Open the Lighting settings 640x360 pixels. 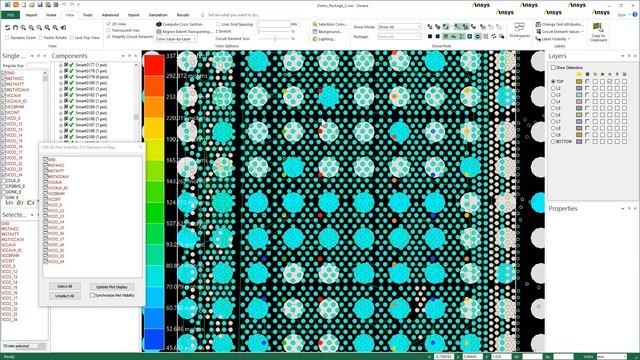point(324,39)
